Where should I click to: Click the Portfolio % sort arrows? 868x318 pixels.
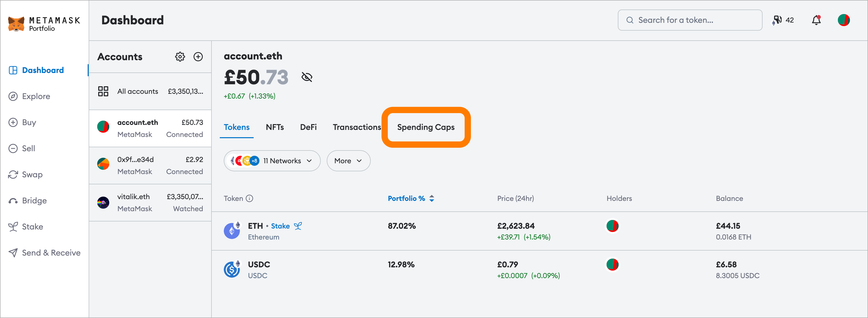click(x=432, y=199)
